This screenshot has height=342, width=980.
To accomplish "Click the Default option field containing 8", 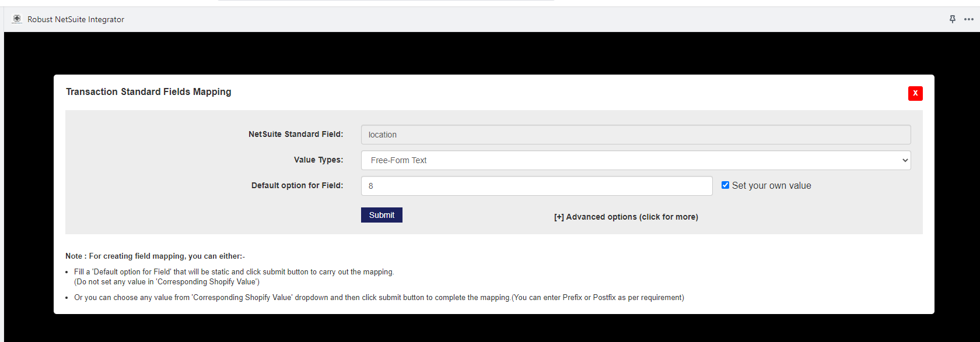I will pyautogui.click(x=536, y=186).
